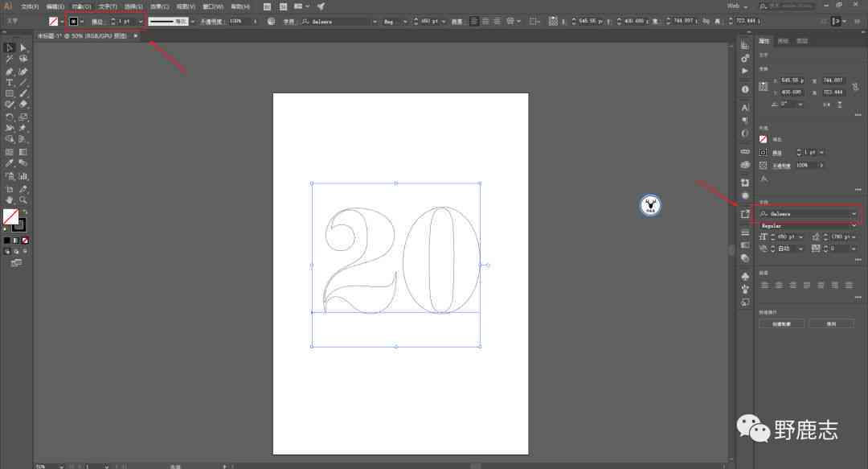Select the Column Graph tool
Viewport: 868px width, 469px height.
23,176
